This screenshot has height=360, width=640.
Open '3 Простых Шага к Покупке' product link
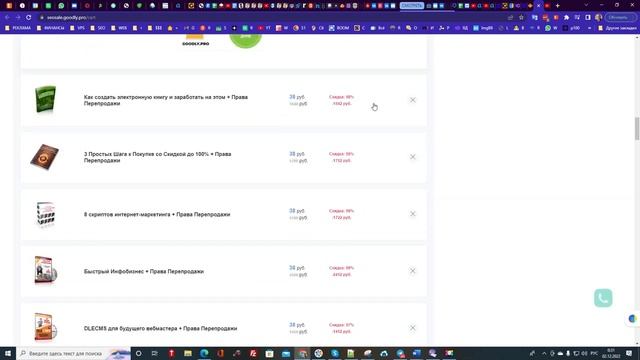158,157
